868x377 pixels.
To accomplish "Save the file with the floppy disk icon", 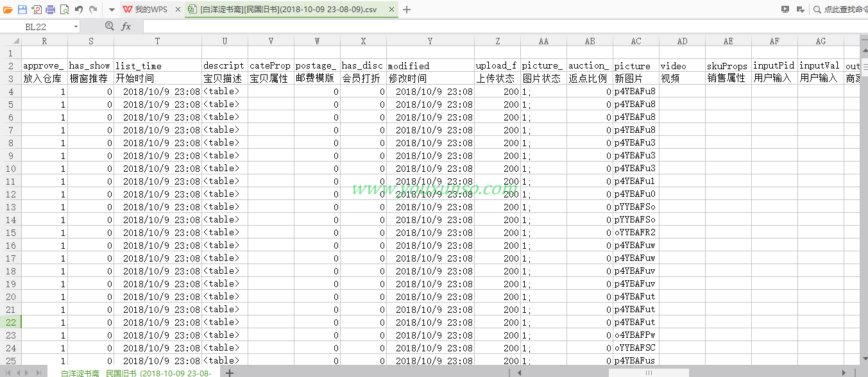I will point(22,10).
